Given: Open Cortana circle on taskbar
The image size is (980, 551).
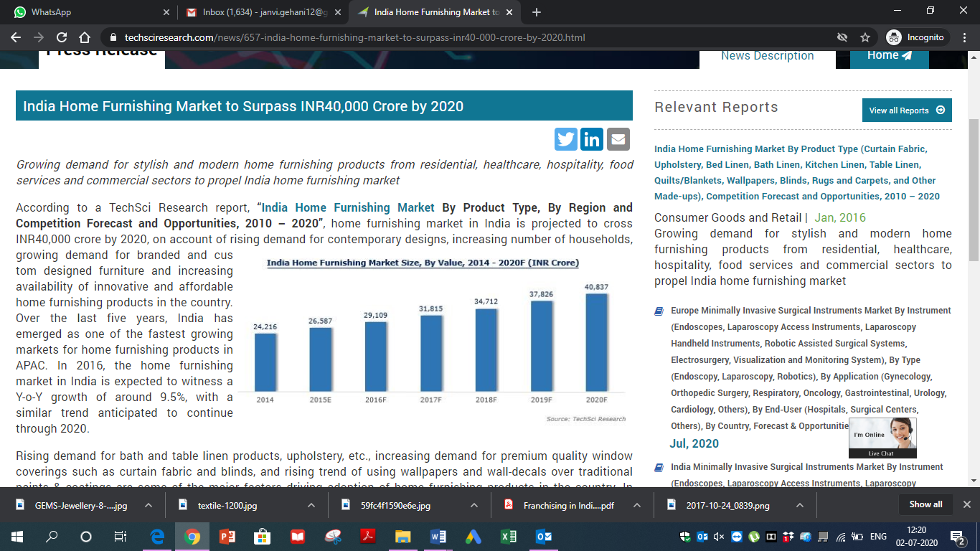Looking at the screenshot, I should (86, 536).
